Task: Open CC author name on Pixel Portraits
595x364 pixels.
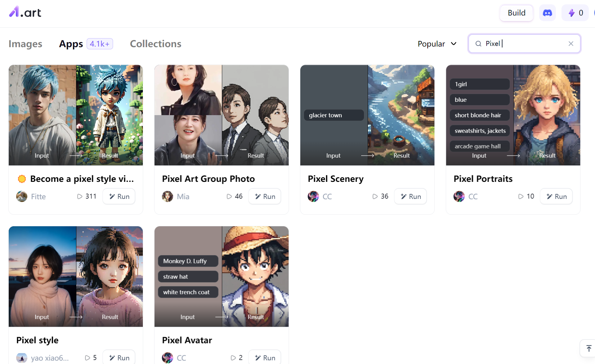Action: 473,197
